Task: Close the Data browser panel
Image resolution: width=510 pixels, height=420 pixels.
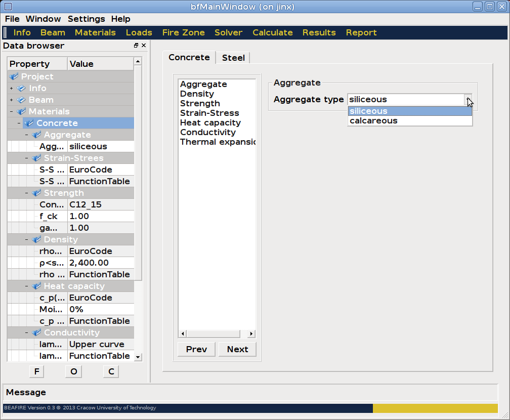Action: click(144, 46)
